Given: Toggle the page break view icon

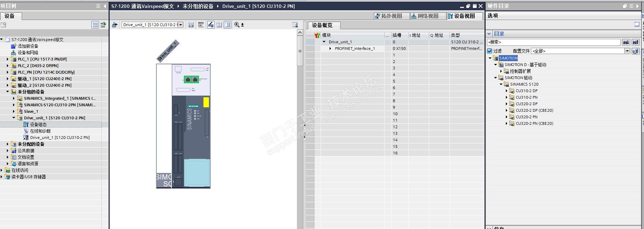Looking at the screenshot, I should click(227, 25).
